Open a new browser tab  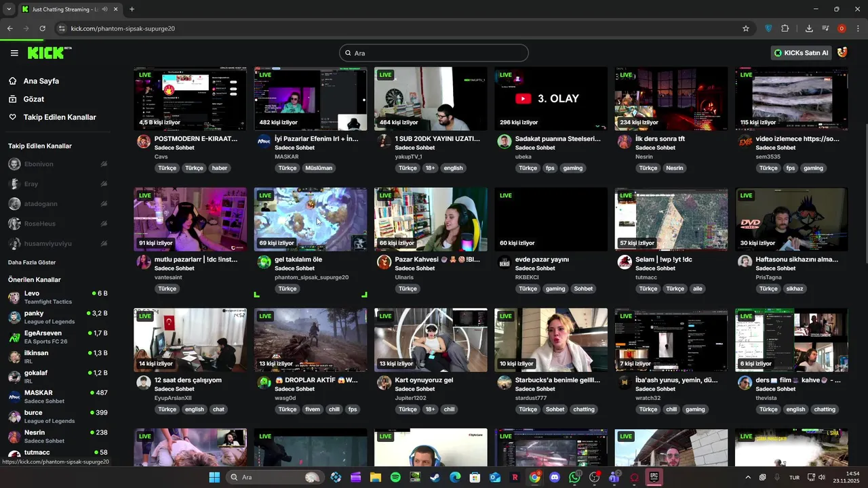coord(132,9)
